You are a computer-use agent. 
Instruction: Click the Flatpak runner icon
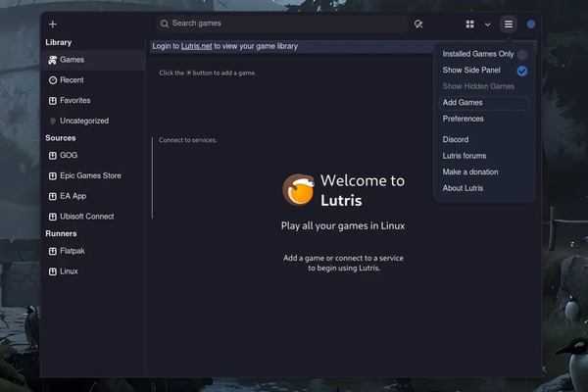pos(53,251)
